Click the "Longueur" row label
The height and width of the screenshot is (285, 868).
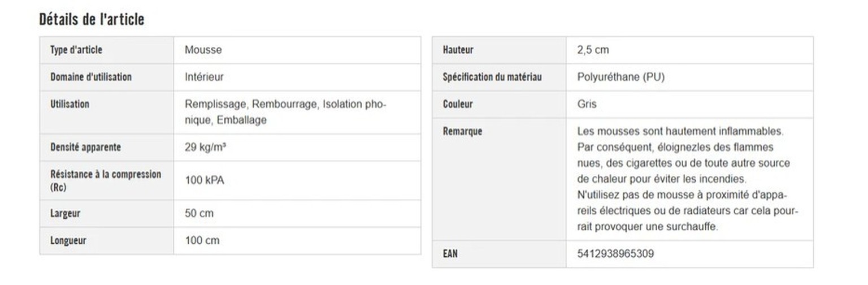click(x=68, y=241)
